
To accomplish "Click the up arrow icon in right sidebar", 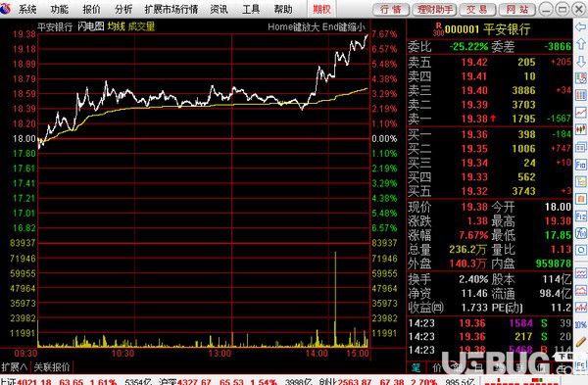I will click(581, 44).
